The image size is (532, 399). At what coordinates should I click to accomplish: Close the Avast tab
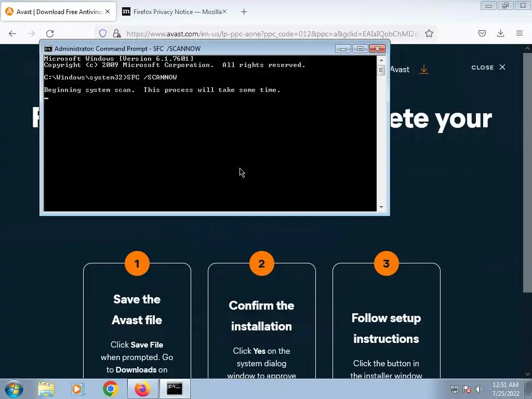[x=108, y=11]
